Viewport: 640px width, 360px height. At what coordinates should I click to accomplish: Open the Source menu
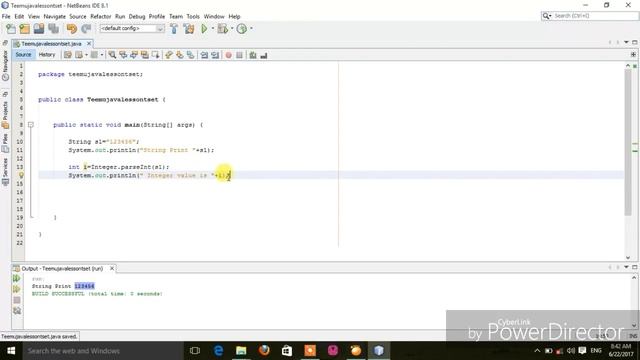78,16
